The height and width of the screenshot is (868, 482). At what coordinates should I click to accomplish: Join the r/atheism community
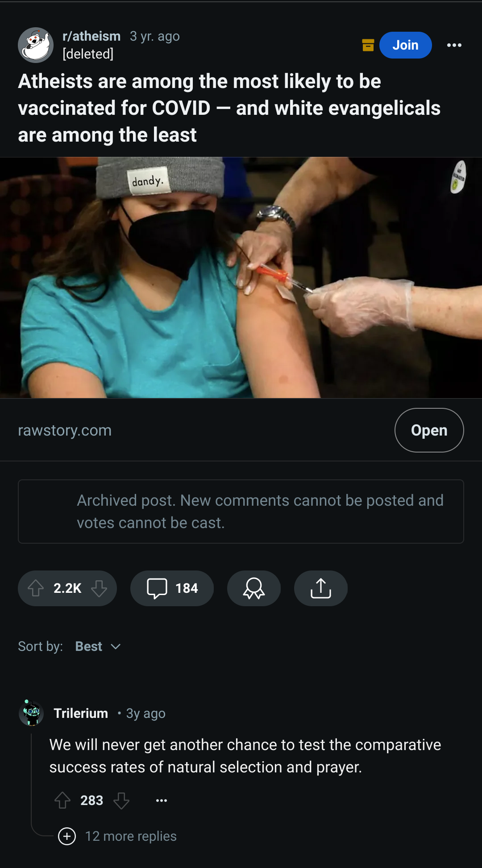(406, 45)
